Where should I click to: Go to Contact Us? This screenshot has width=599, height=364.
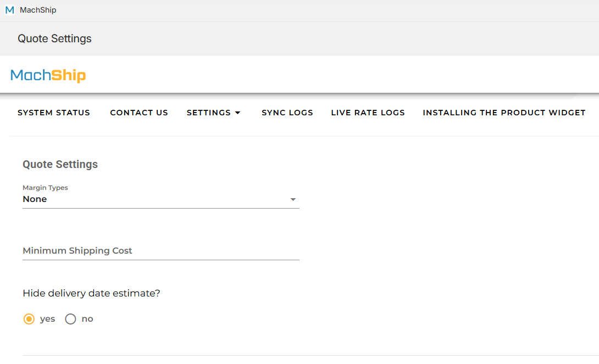pyautogui.click(x=139, y=113)
